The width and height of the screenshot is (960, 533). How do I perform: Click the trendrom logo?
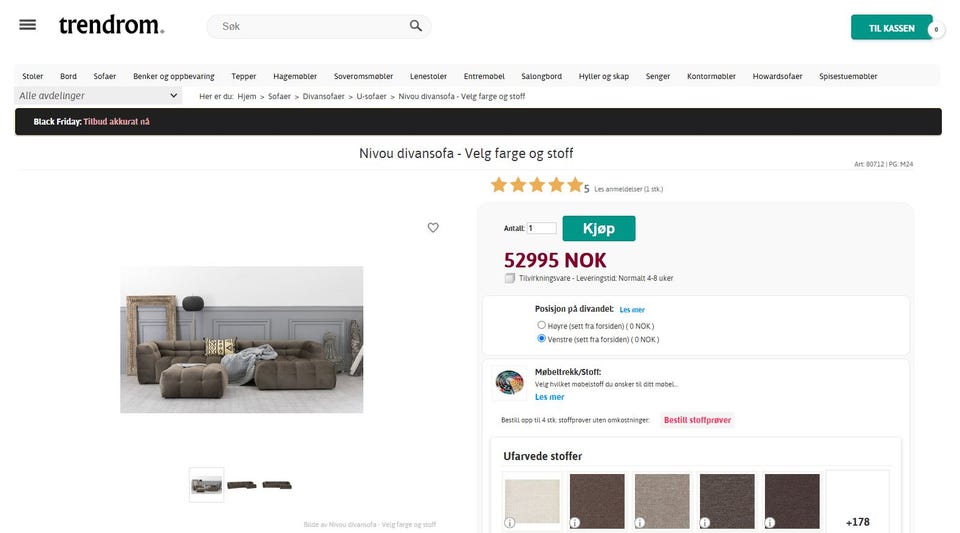(111, 26)
